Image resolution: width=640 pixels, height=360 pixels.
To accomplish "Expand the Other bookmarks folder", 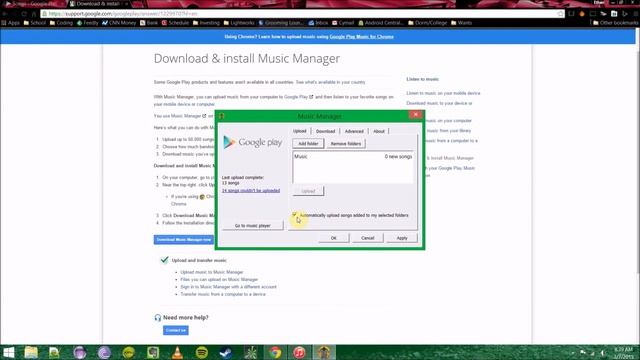I will pyautogui.click(x=616, y=23).
